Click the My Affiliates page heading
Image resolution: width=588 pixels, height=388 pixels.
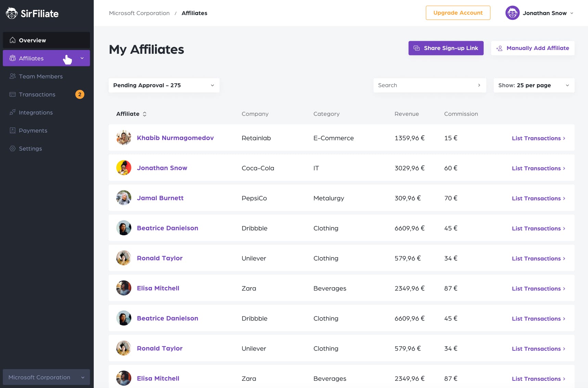click(146, 50)
